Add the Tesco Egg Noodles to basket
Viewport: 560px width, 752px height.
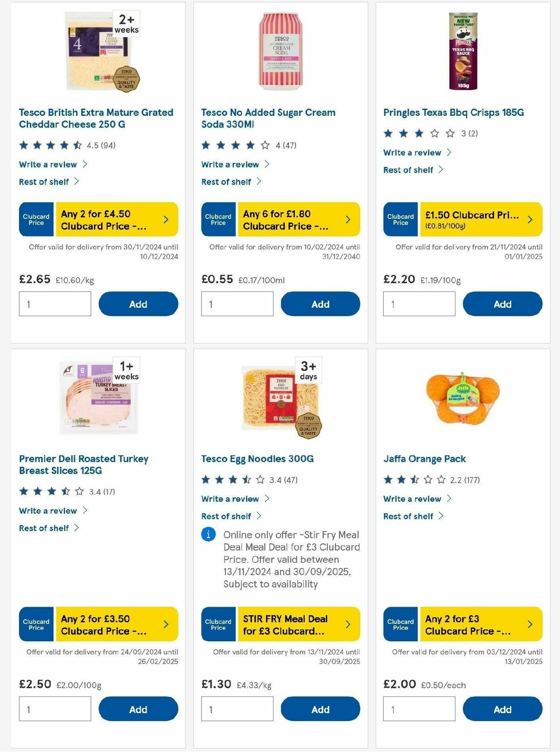pos(320,709)
